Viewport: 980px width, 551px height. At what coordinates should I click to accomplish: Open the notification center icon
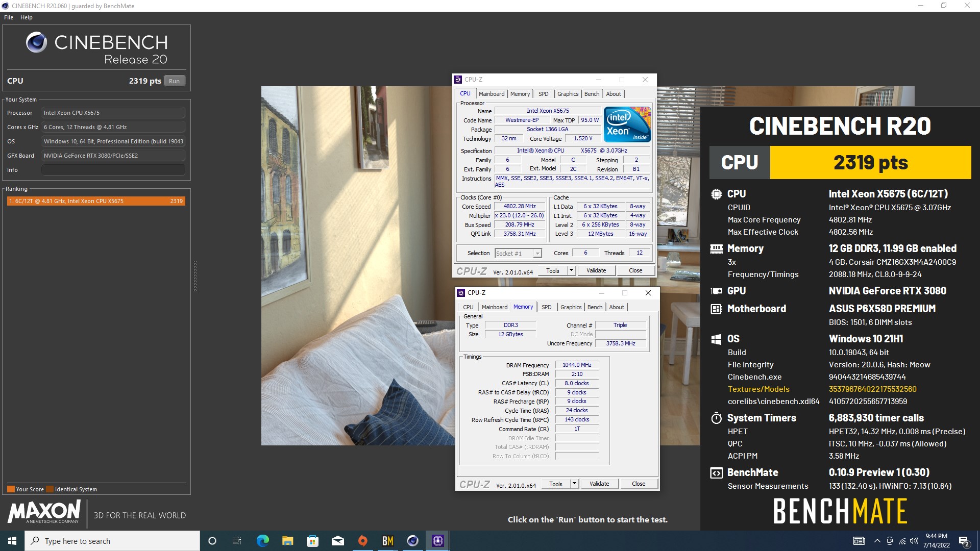pyautogui.click(x=964, y=541)
